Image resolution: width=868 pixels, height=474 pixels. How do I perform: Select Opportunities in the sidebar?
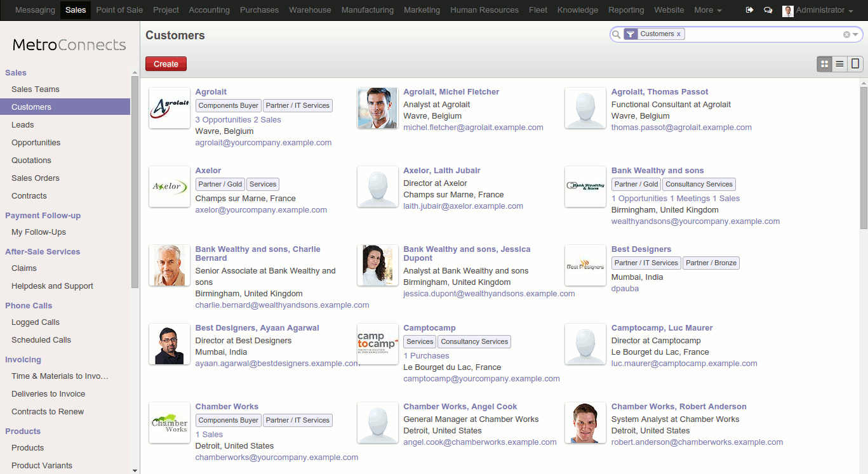pyautogui.click(x=36, y=143)
